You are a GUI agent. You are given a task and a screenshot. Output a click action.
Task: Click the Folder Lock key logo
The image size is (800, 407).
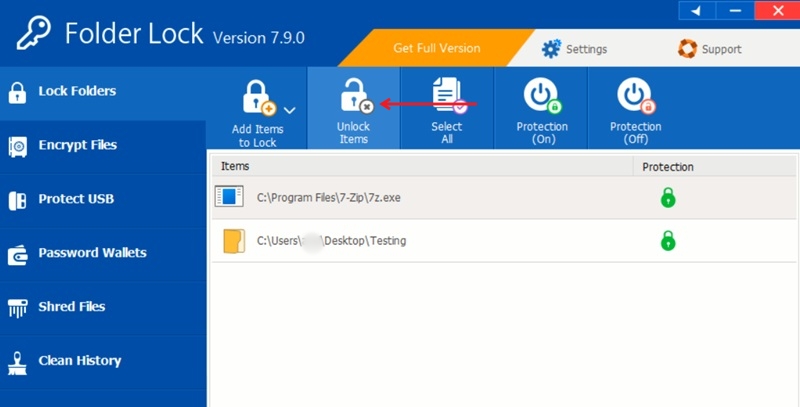tap(34, 33)
